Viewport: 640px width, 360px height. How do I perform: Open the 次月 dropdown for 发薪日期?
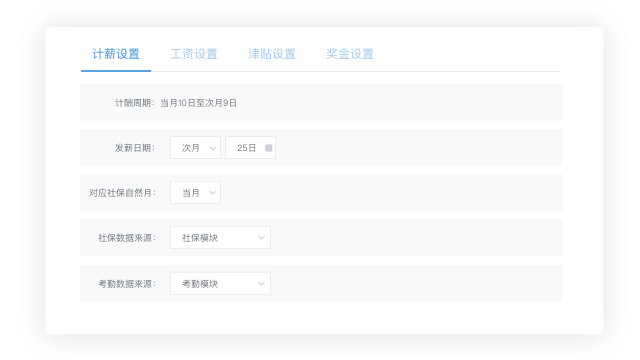(x=196, y=148)
